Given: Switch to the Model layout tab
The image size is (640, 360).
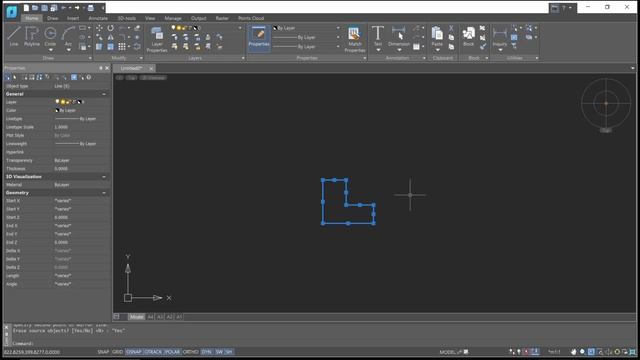Looking at the screenshot, I should point(136,317).
